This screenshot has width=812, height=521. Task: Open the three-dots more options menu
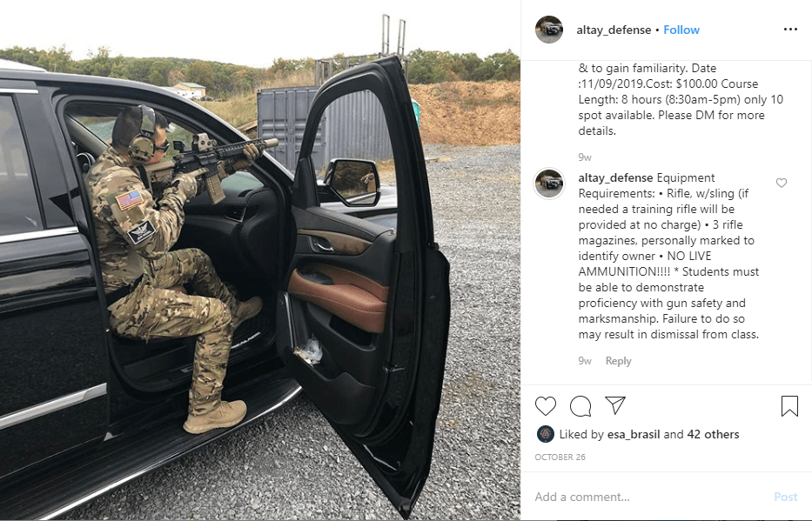[x=790, y=30]
